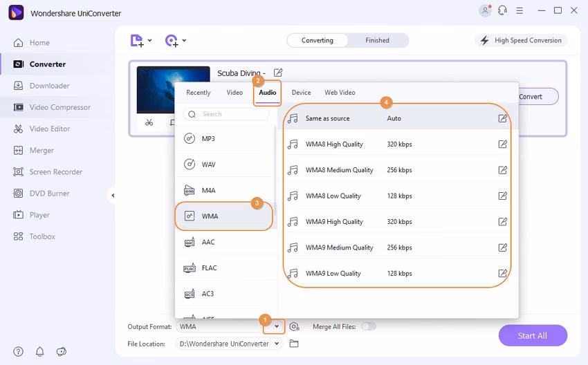Click the scissors trim icon
Screen dimensions: 588x365
click(x=149, y=122)
